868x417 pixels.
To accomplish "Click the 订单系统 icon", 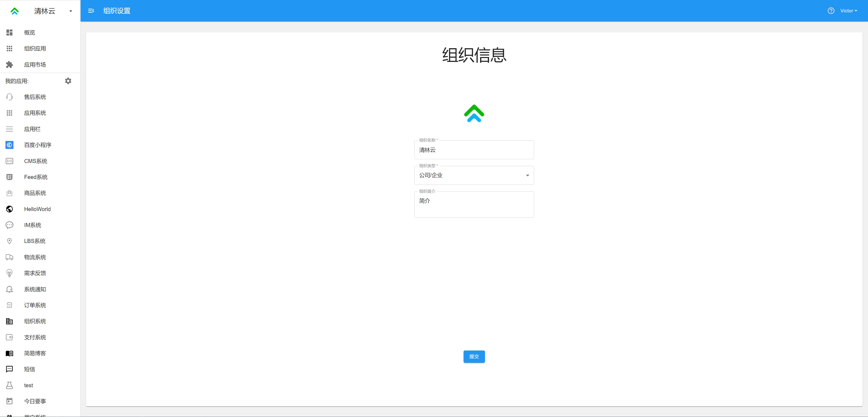I will [x=9, y=305].
